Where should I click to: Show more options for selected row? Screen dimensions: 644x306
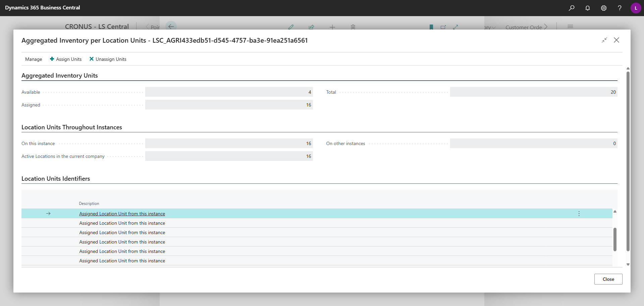coord(579,214)
